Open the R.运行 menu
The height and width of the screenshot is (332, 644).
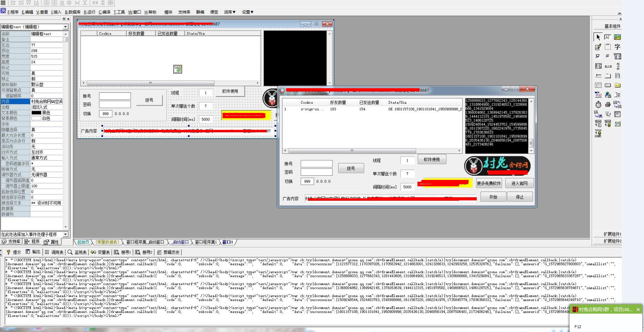tap(90, 12)
